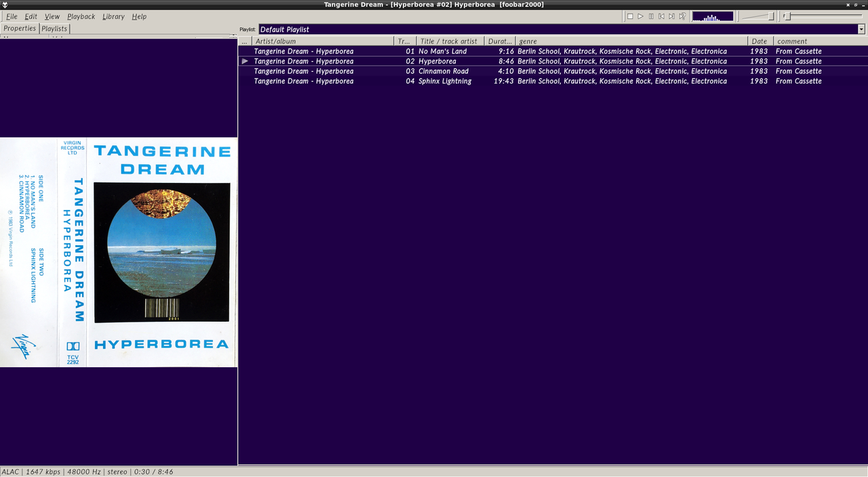Sort by the genre column header
This screenshot has height=477, width=868.
point(631,41)
